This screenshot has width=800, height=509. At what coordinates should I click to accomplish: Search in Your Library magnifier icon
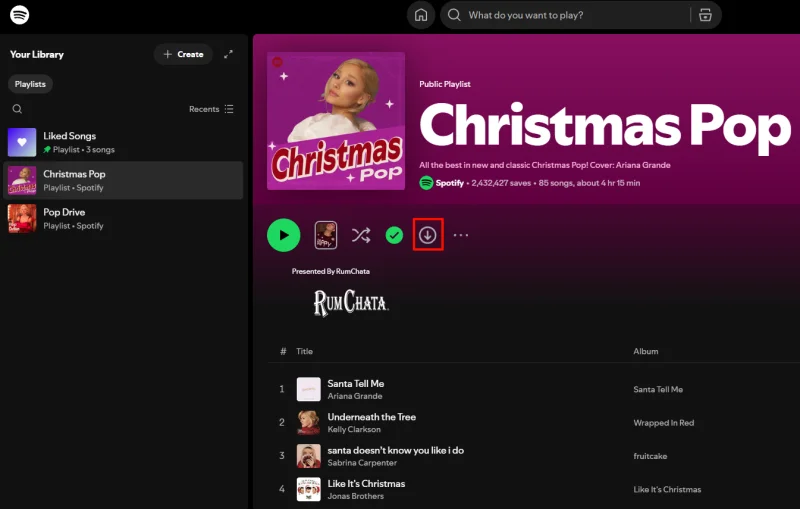pos(17,109)
